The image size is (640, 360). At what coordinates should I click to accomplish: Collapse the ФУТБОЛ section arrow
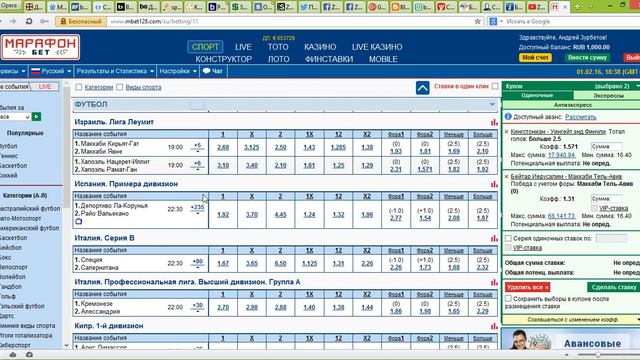coord(492,104)
